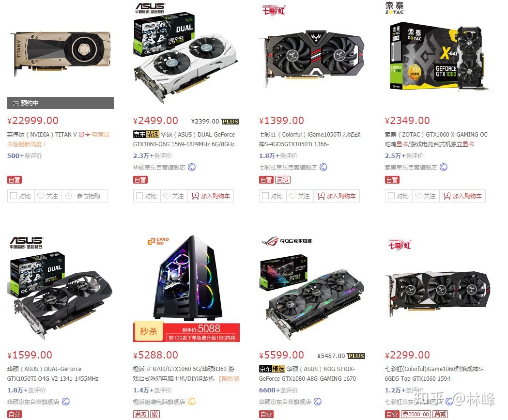Open the ROG STRIX GTX1080 product title
The width and height of the screenshot is (508, 420).
(x=308, y=373)
